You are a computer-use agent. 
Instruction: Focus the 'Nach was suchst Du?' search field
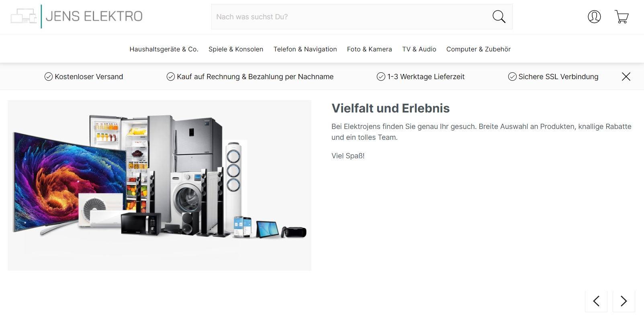click(x=350, y=17)
